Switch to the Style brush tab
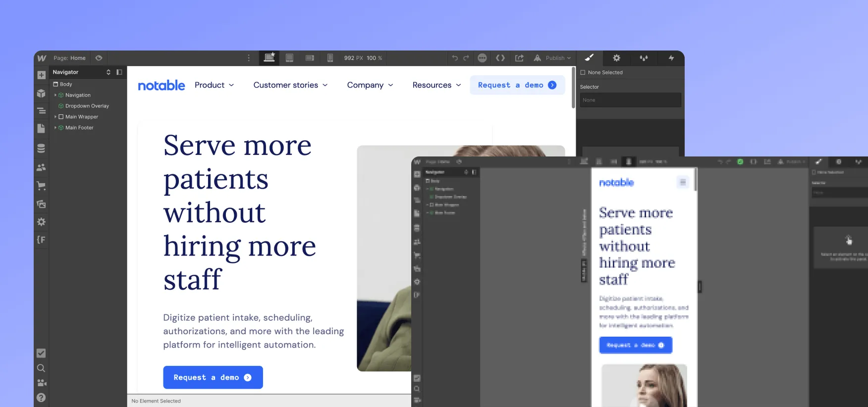This screenshot has height=407, width=868. pos(589,58)
